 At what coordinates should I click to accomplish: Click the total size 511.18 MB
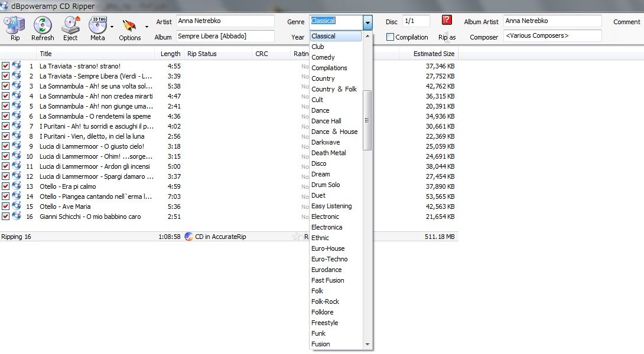coord(440,237)
